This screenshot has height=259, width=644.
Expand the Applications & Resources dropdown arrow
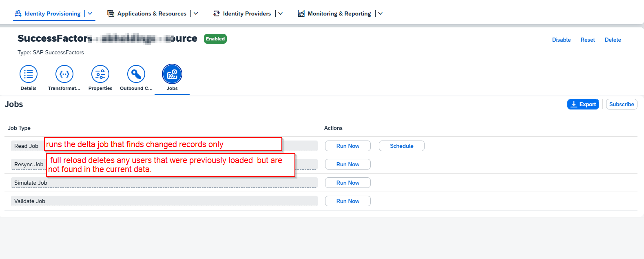196,13
